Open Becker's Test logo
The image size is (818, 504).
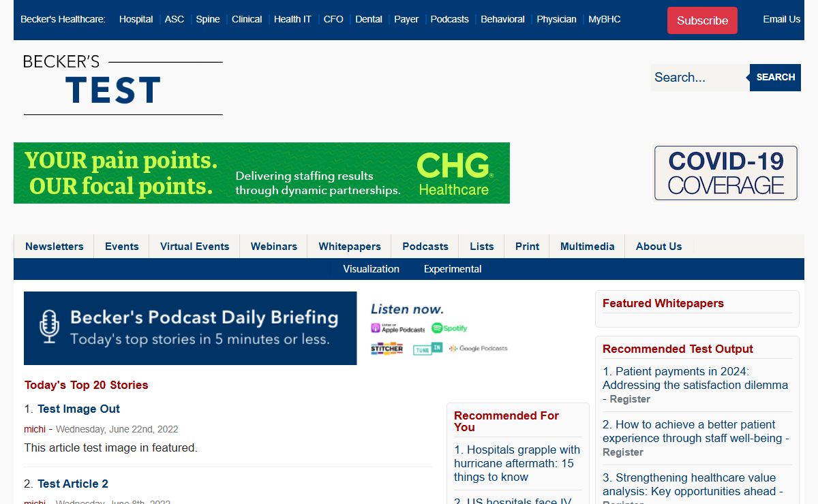coord(123,85)
